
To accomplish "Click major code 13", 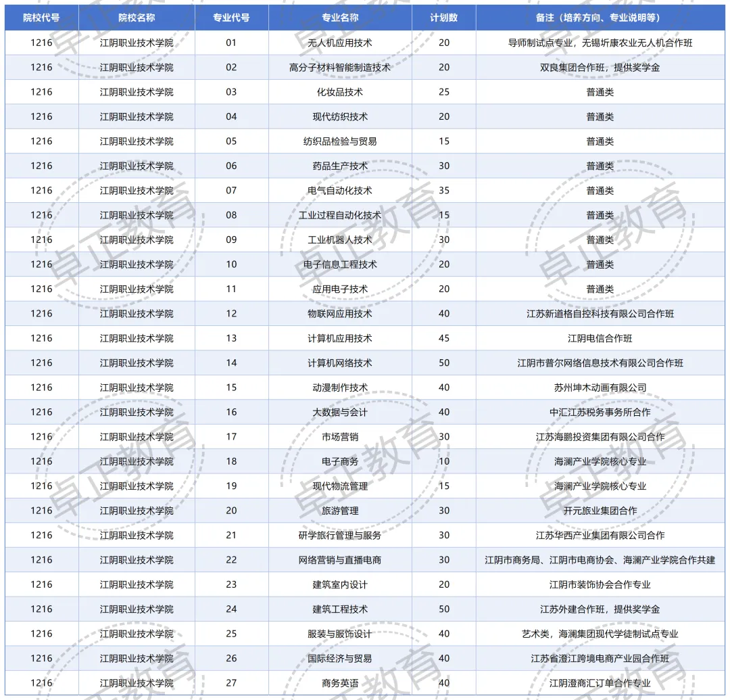I will pos(231,339).
